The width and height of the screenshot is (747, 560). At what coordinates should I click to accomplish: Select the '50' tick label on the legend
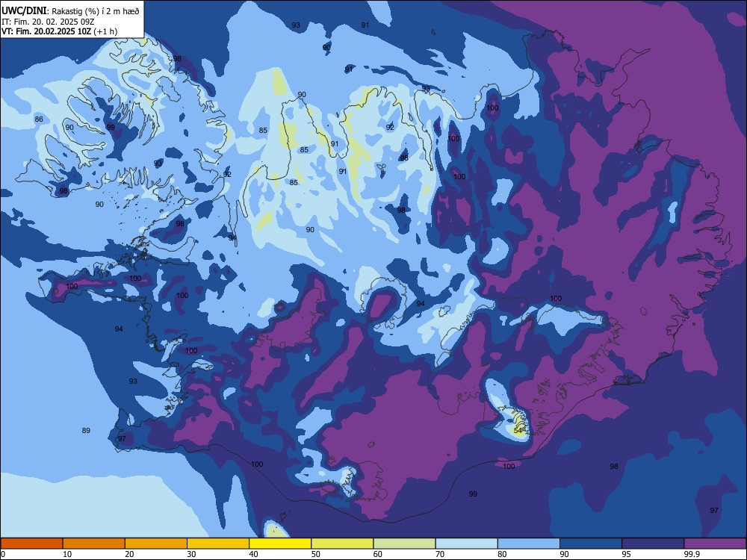pos(315,554)
